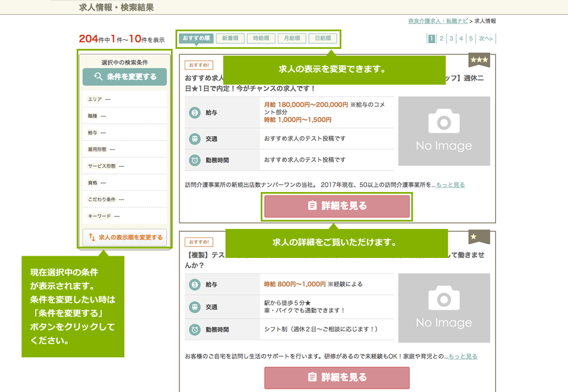Click the train icon in second listing

pos(195,307)
